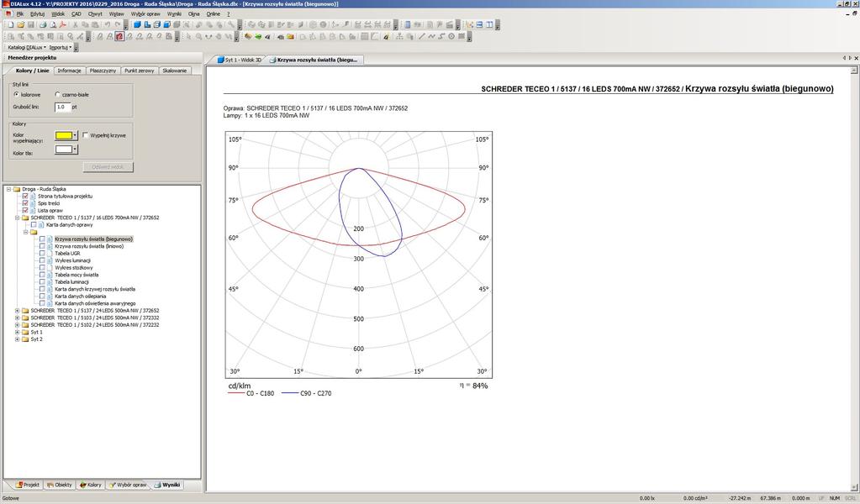
Task: Click the 'Grubość linii' input field
Action: pos(62,108)
